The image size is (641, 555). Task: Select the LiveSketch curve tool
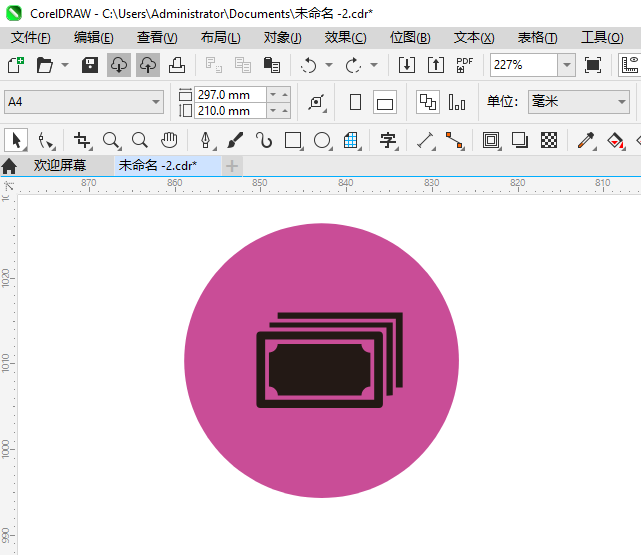pos(264,140)
